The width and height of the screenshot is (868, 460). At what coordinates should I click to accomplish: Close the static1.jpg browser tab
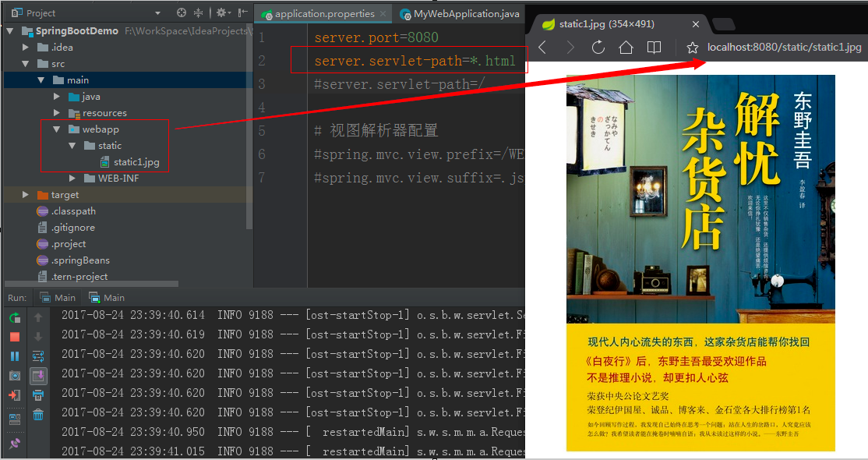pos(696,24)
